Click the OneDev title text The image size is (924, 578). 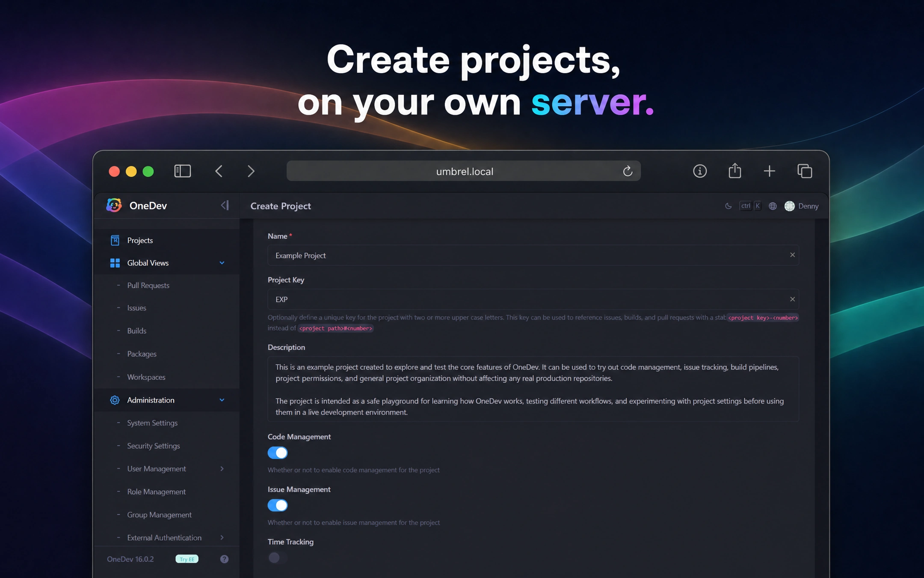(148, 206)
